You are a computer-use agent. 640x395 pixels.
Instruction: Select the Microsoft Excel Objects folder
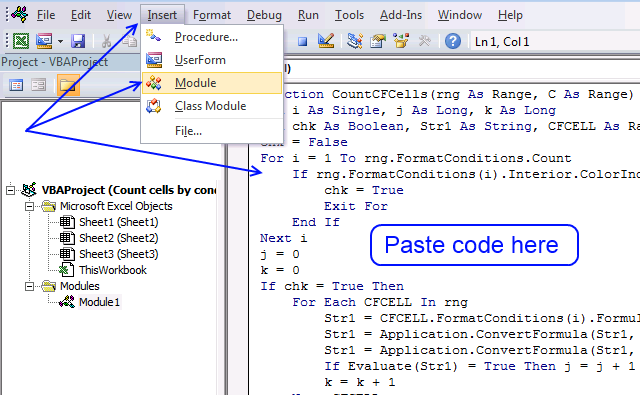(x=116, y=206)
